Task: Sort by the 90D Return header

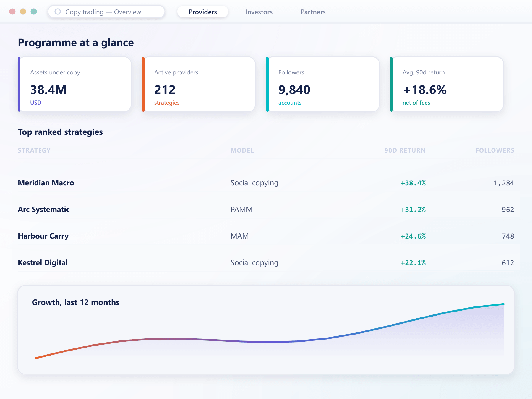Action: pos(405,150)
